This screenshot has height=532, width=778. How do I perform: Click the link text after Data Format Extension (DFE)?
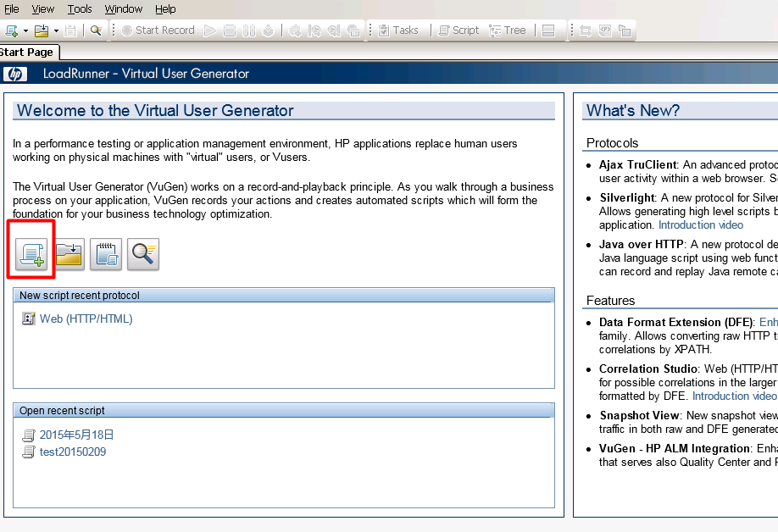click(769, 322)
